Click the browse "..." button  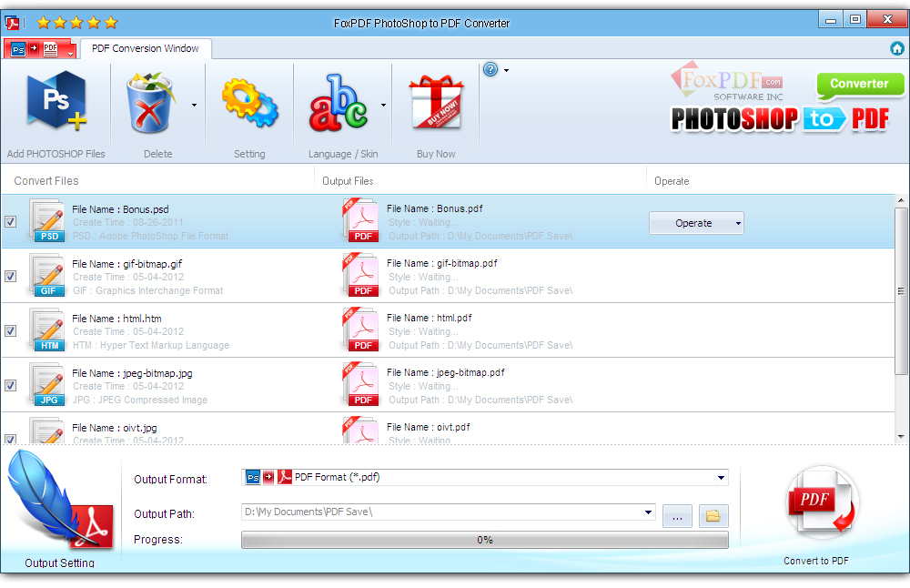[677, 515]
